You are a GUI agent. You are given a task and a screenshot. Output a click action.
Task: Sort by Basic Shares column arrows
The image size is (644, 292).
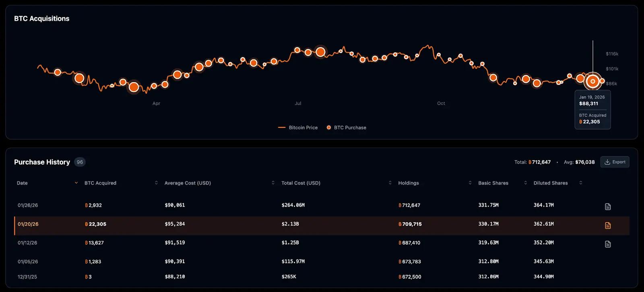coord(525,183)
